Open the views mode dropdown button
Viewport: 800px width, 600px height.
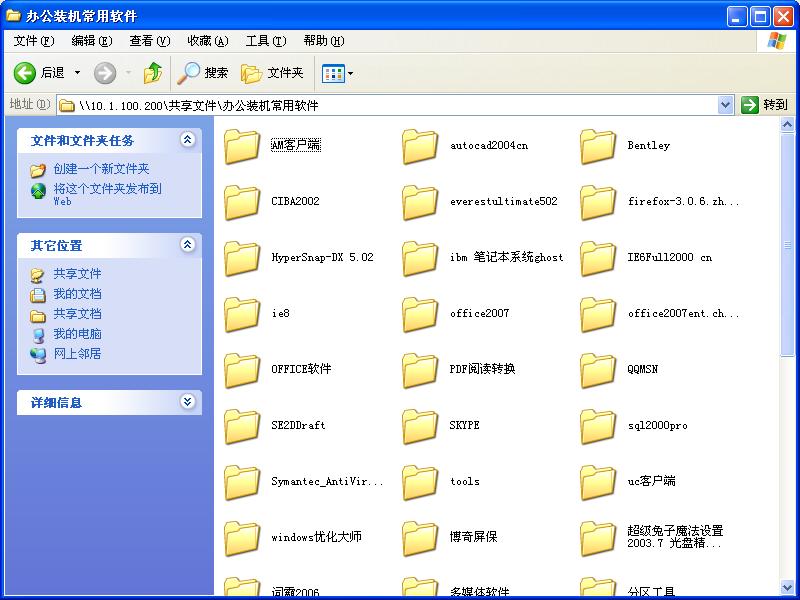coord(338,73)
